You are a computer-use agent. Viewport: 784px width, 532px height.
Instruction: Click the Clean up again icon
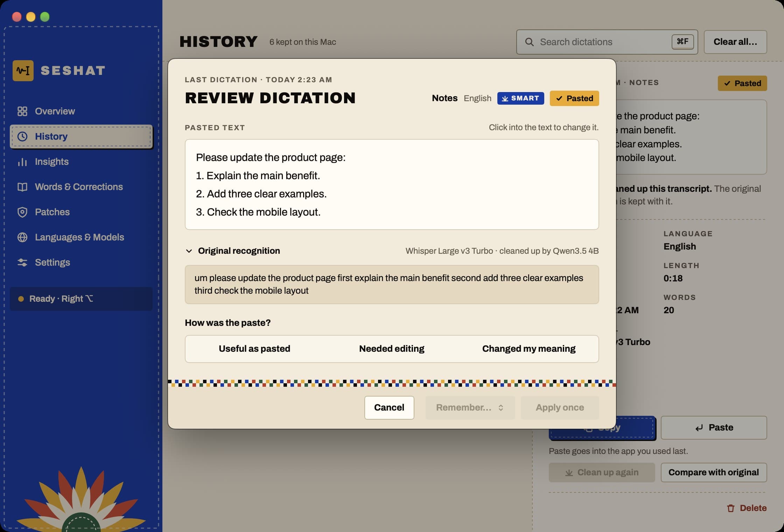coord(569,473)
